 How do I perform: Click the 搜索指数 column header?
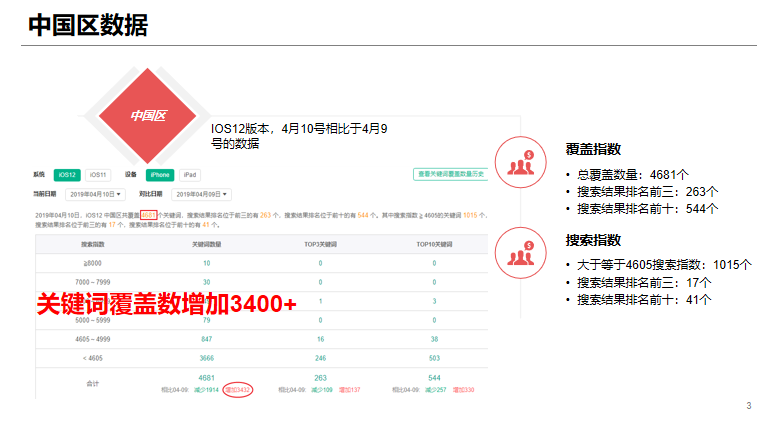93,245
